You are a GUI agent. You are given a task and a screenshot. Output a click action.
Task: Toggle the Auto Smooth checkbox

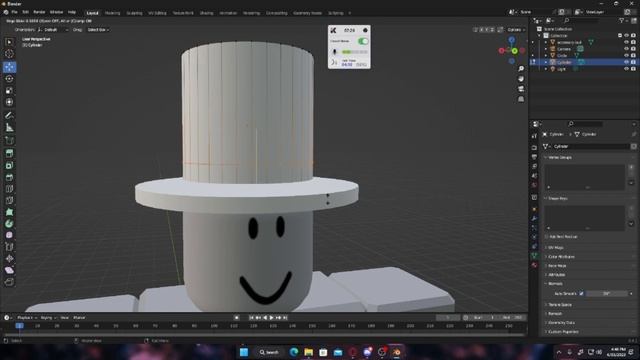click(581, 293)
